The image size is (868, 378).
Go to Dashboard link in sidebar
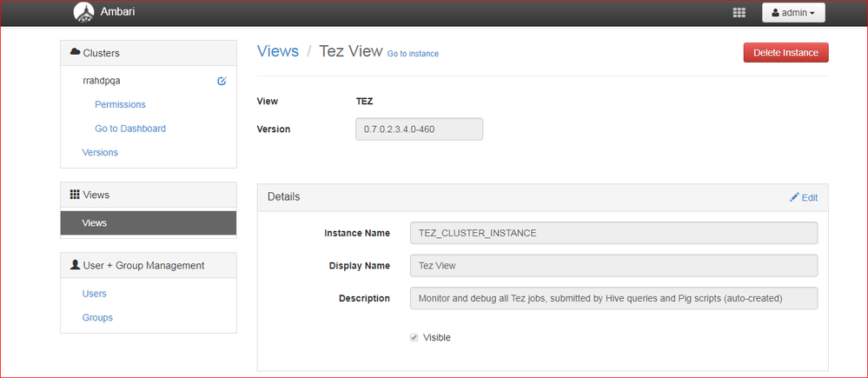coord(130,129)
